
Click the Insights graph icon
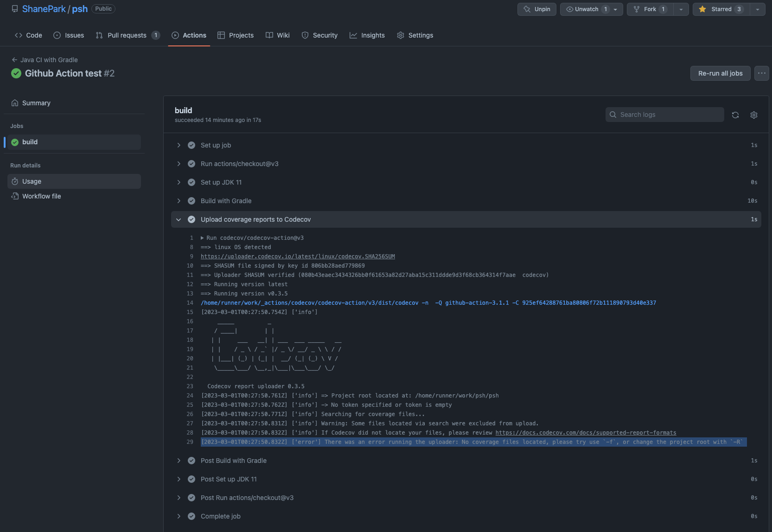pos(353,35)
